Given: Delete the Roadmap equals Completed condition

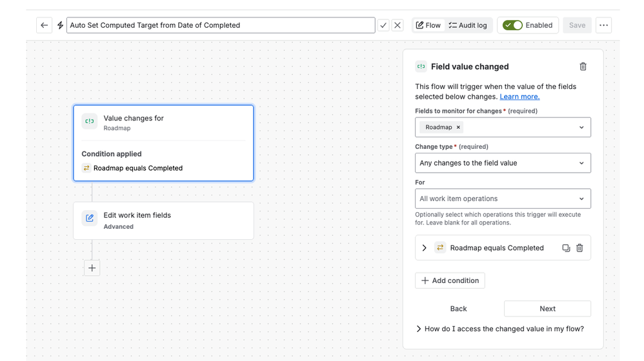Looking at the screenshot, I should point(579,248).
